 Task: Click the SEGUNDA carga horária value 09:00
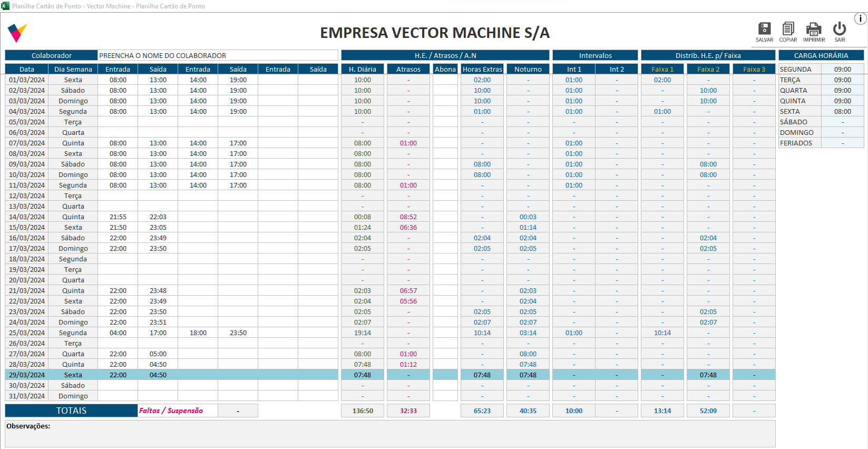tap(842, 69)
